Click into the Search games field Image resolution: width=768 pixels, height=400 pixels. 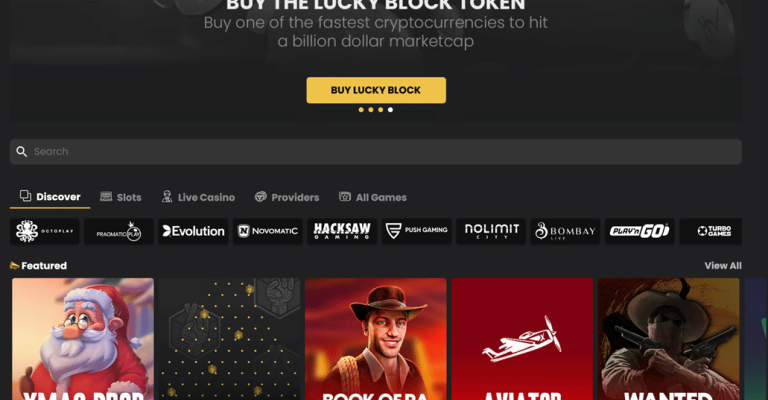pos(376,152)
